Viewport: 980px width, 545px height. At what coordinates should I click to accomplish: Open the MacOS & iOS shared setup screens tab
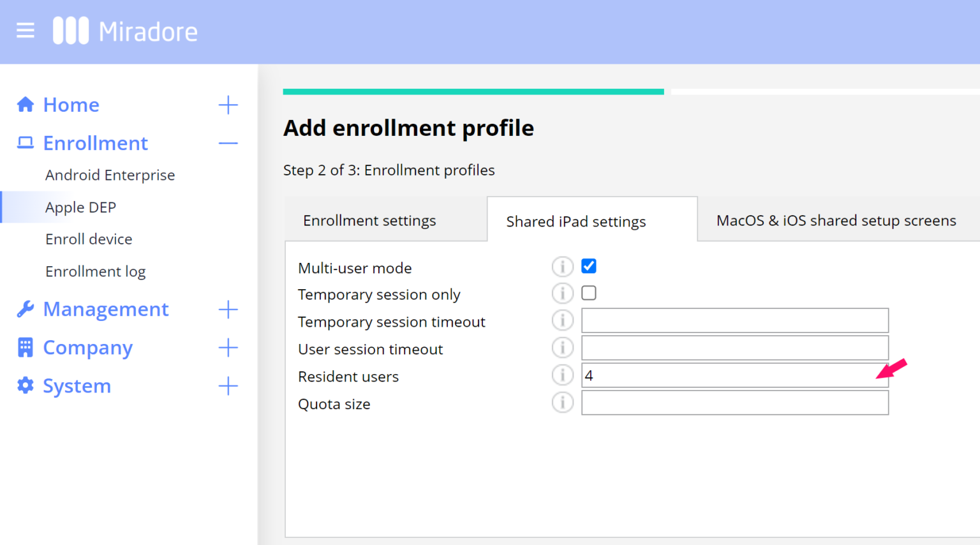click(836, 220)
